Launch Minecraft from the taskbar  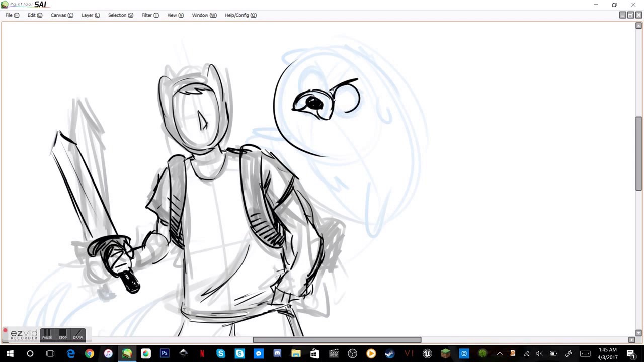446,353
